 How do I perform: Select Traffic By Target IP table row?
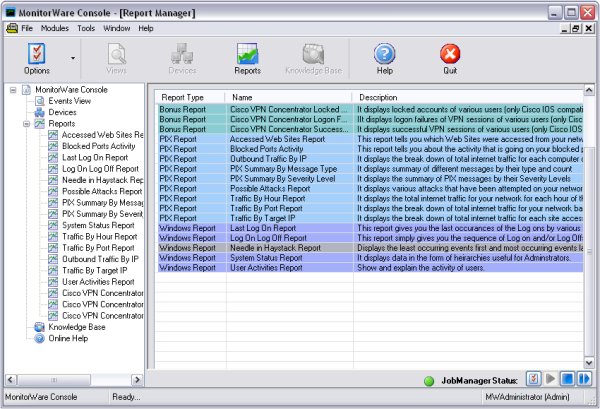(370, 218)
